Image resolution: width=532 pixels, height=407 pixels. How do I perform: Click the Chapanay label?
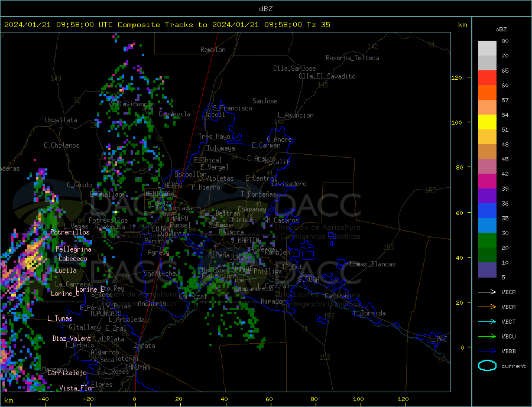coord(252,209)
